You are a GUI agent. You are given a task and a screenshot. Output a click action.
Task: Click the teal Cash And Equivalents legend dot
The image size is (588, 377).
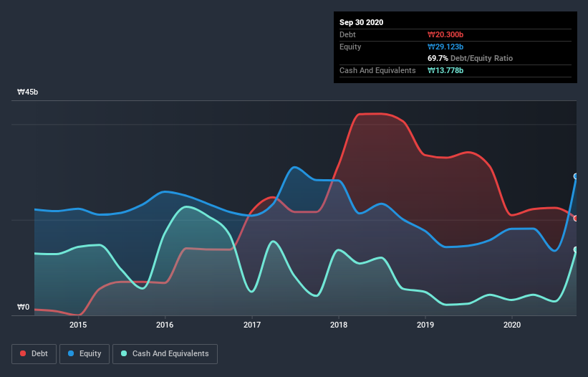point(124,353)
